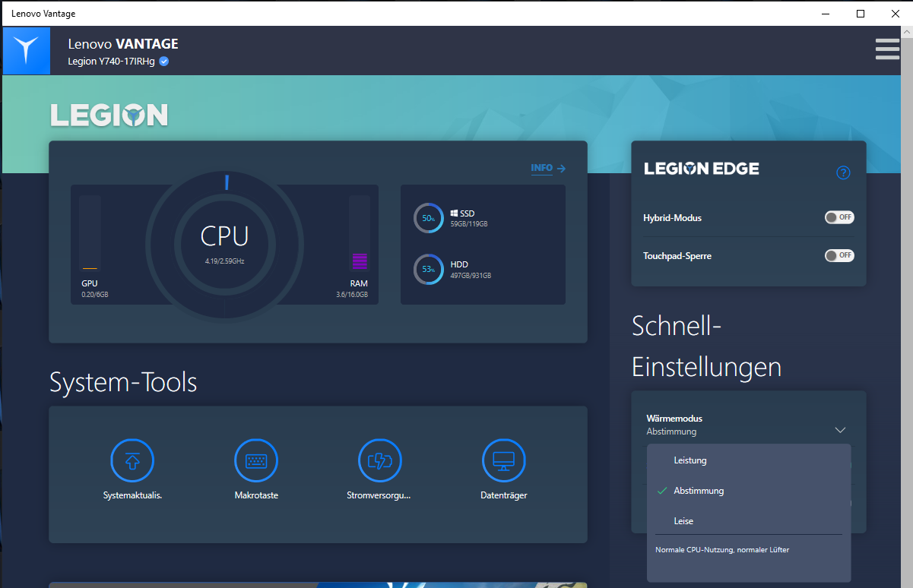
Task: Click the Lenovo VANTAGE title
Action: click(123, 44)
